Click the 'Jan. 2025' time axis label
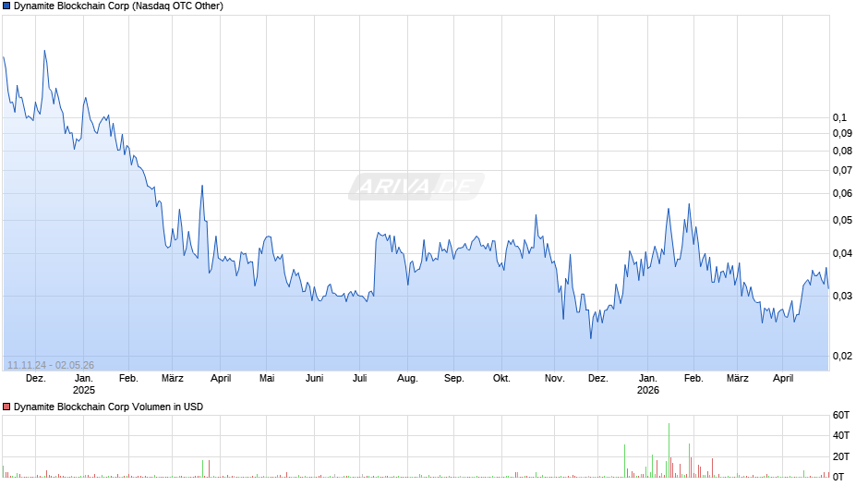The image size is (868, 486). 84,384
